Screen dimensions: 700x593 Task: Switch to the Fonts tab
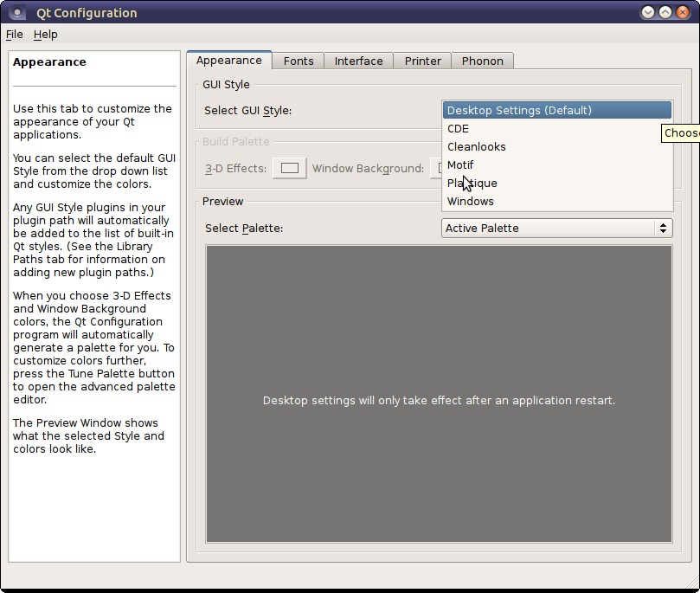pyautogui.click(x=299, y=61)
